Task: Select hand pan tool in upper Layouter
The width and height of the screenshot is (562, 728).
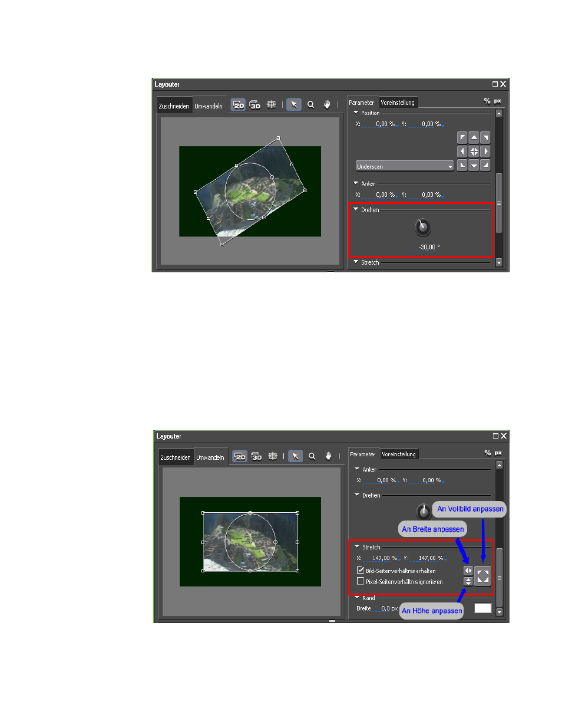Action: [x=327, y=105]
